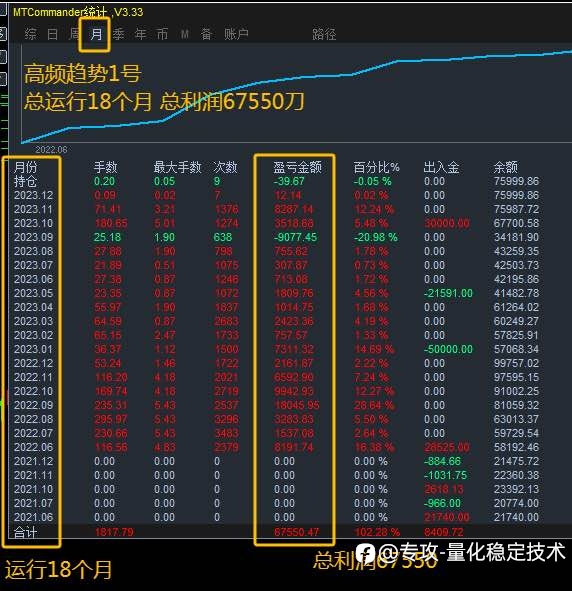
Task: Open the 年 yearly statistics tab
Action: click(141, 34)
